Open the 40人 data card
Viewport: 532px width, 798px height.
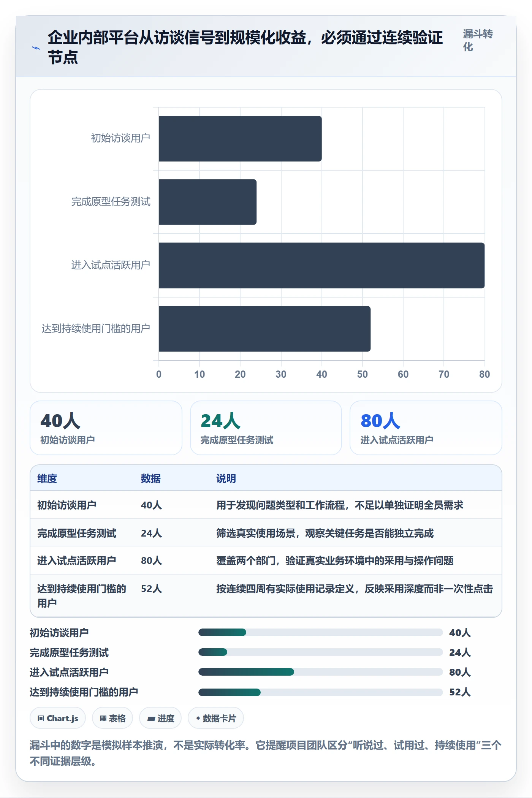pyautogui.click(x=106, y=428)
